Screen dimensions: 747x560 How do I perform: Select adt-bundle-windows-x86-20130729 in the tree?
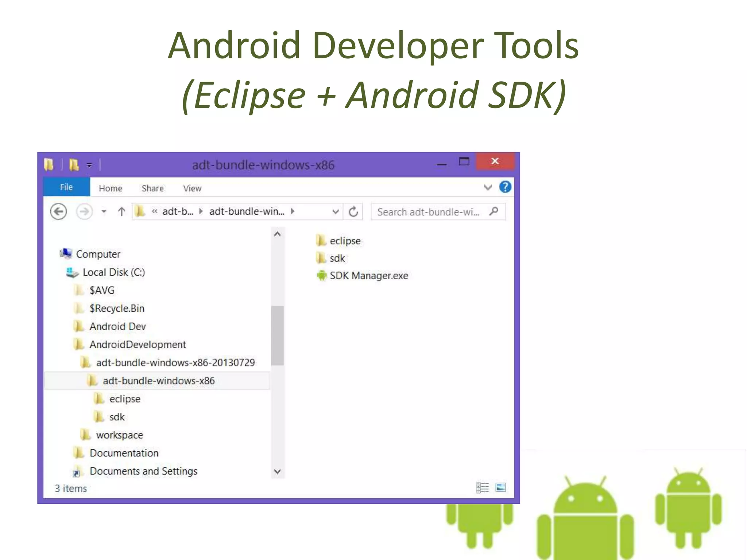coord(167,362)
